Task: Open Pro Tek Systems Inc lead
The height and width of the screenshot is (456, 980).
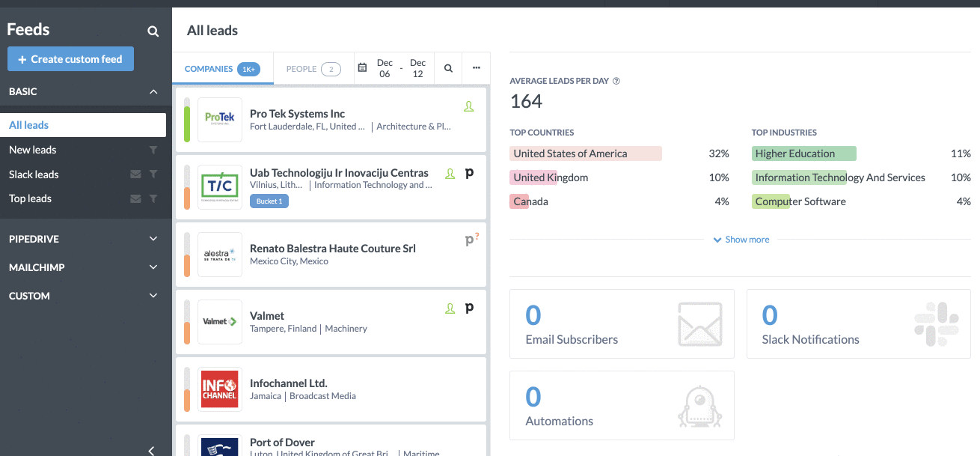Action: tap(331, 120)
